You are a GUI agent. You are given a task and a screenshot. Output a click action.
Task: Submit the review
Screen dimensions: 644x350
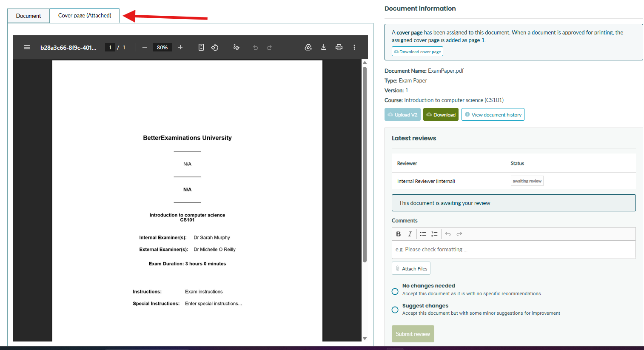(413, 334)
